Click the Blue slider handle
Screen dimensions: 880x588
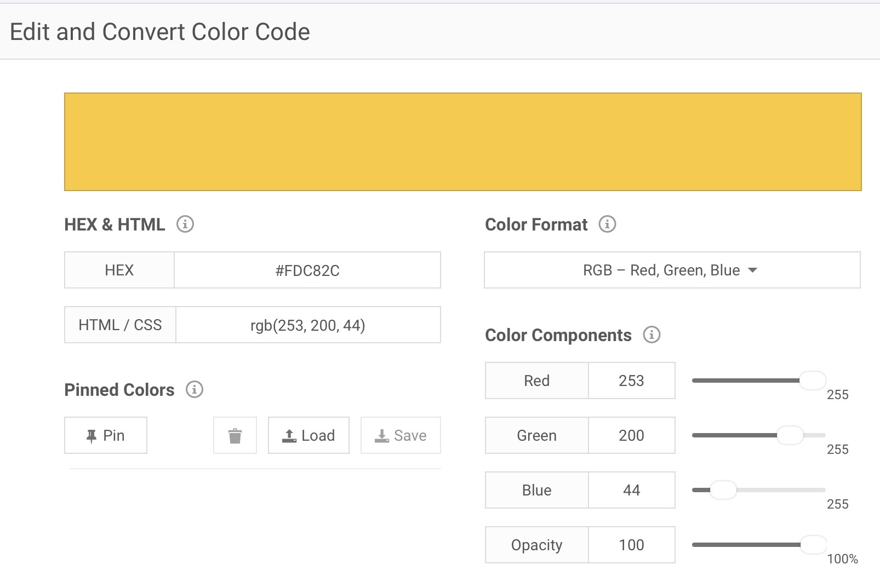[x=723, y=489]
